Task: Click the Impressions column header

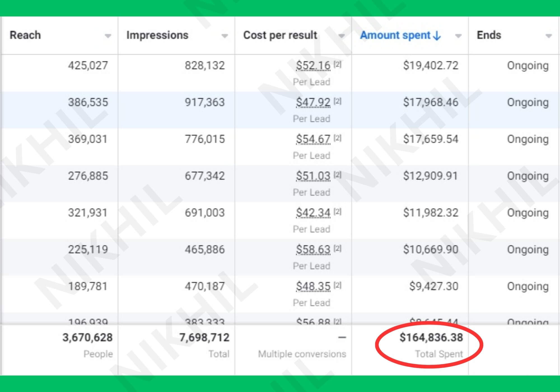Action: click(x=157, y=35)
